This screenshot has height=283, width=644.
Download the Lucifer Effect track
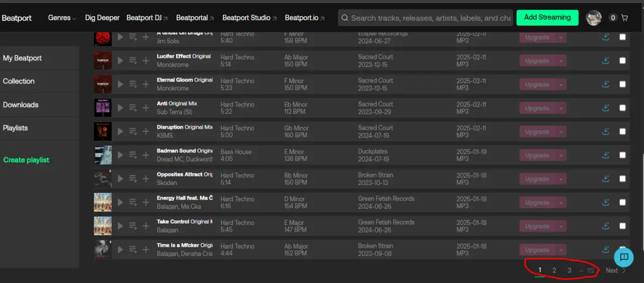pyautogui.click(x=606, y=60)
